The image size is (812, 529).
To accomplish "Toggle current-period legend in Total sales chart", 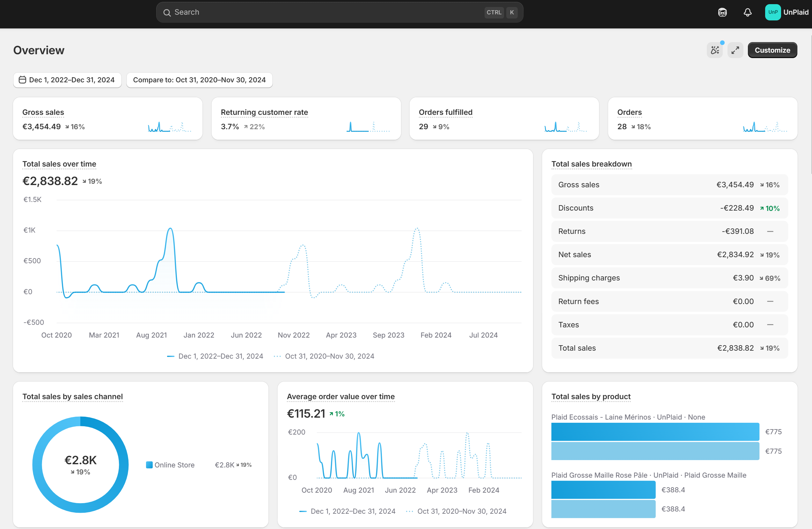I will coord(215,356).
